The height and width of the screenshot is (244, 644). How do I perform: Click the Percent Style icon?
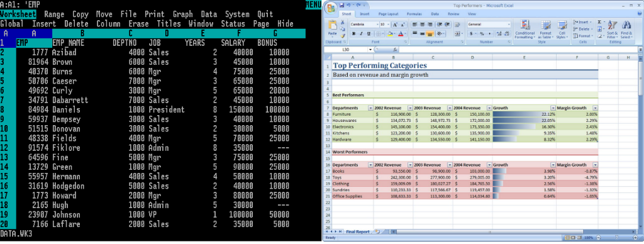(x=482, y=34)
